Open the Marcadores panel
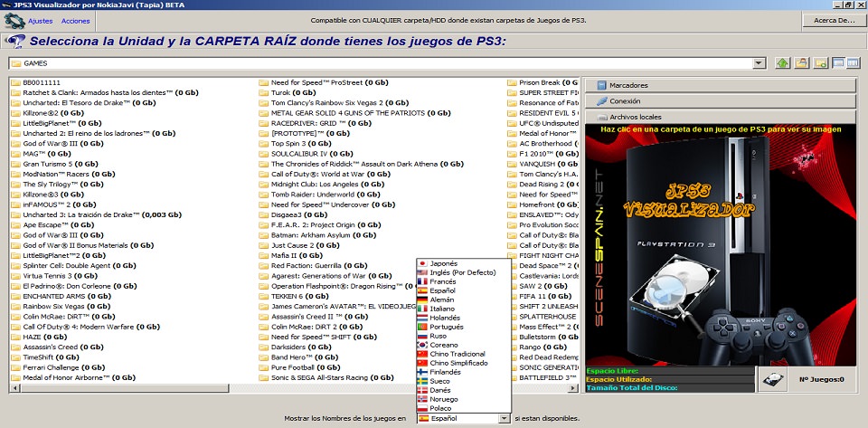Viewport: 868px width, 428px height. pos(721,85)
